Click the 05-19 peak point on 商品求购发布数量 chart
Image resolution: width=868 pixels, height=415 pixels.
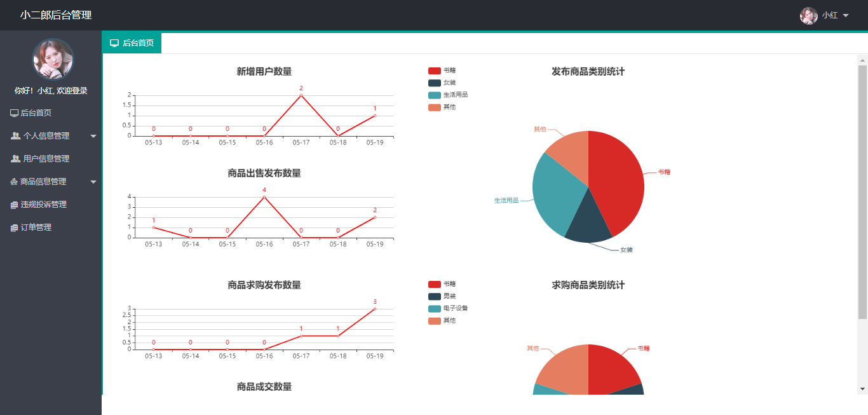(375, 309)
